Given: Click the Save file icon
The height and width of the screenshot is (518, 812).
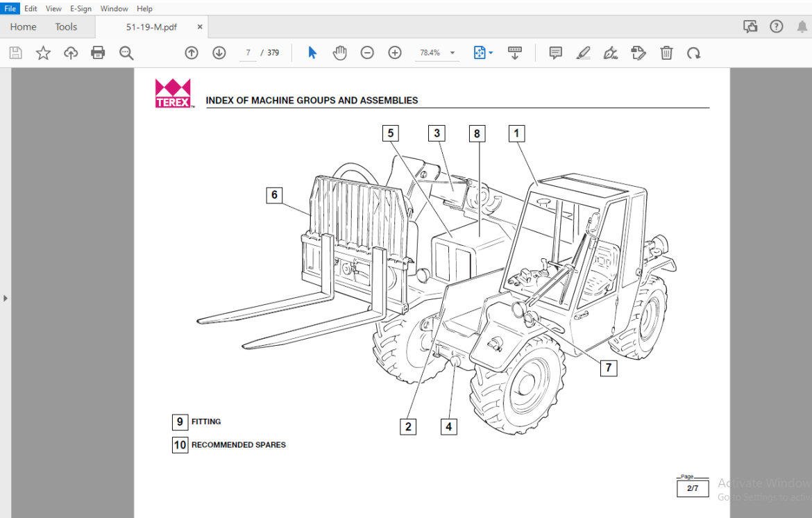Looking at the screenshot, I should (15, 53).
